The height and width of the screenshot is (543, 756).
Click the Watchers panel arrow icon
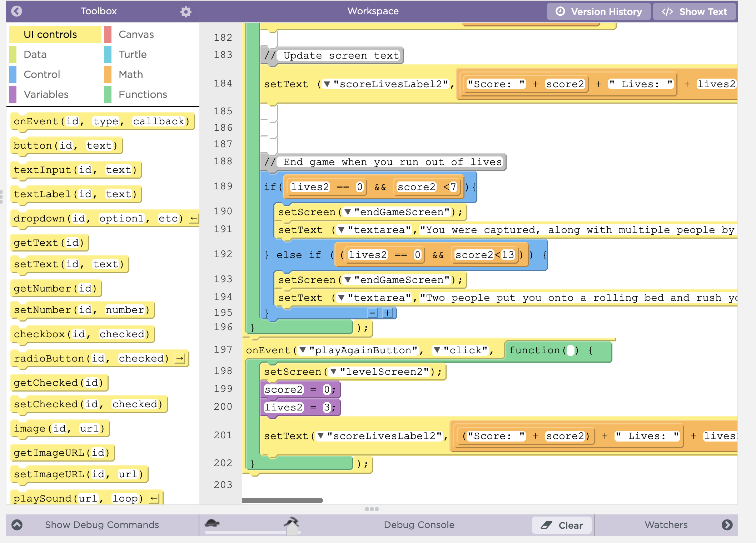coord(727,524)
